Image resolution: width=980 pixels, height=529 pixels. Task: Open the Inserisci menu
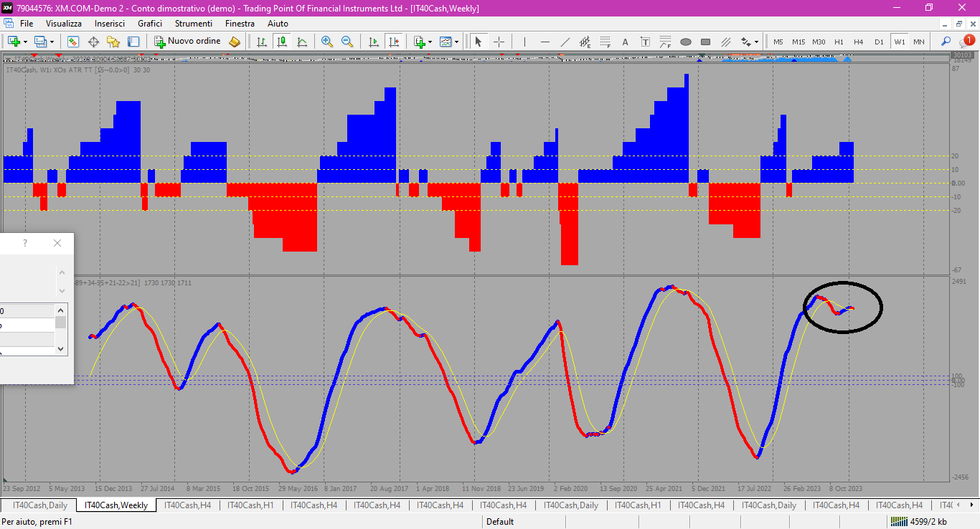[x=110, y=24]
